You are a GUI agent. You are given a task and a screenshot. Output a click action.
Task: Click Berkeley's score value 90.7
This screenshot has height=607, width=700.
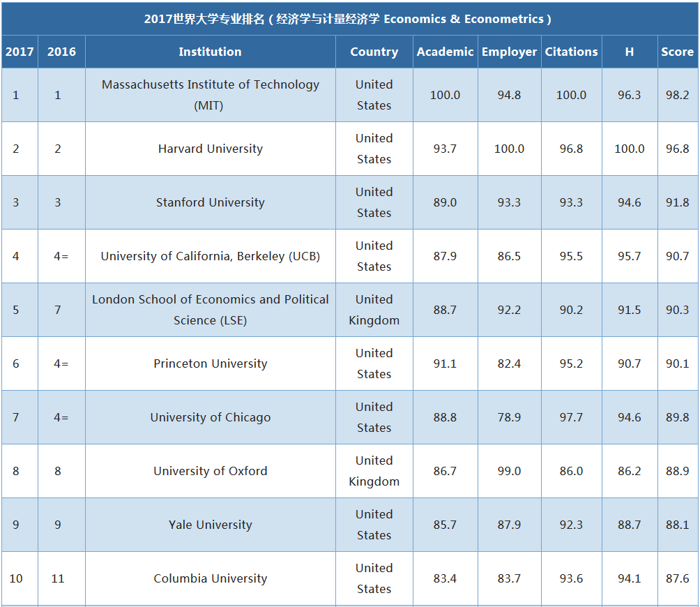(x=678, y=256)
